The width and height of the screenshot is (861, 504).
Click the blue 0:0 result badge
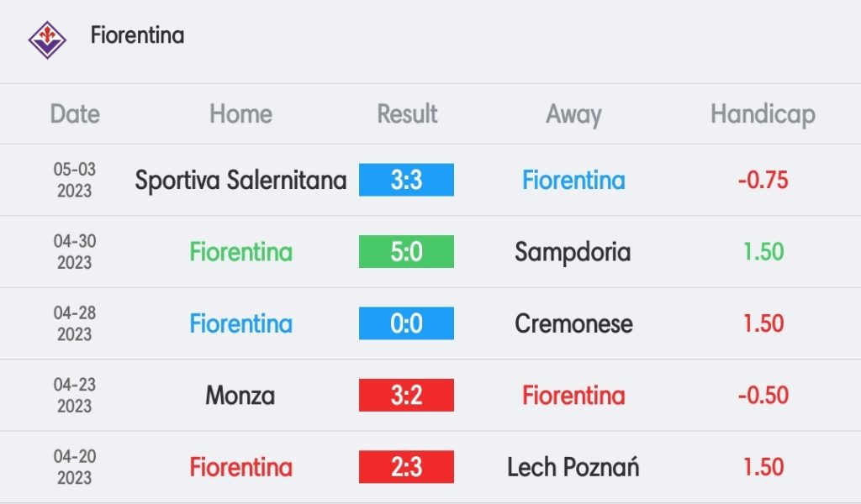(x=406, y=323)
